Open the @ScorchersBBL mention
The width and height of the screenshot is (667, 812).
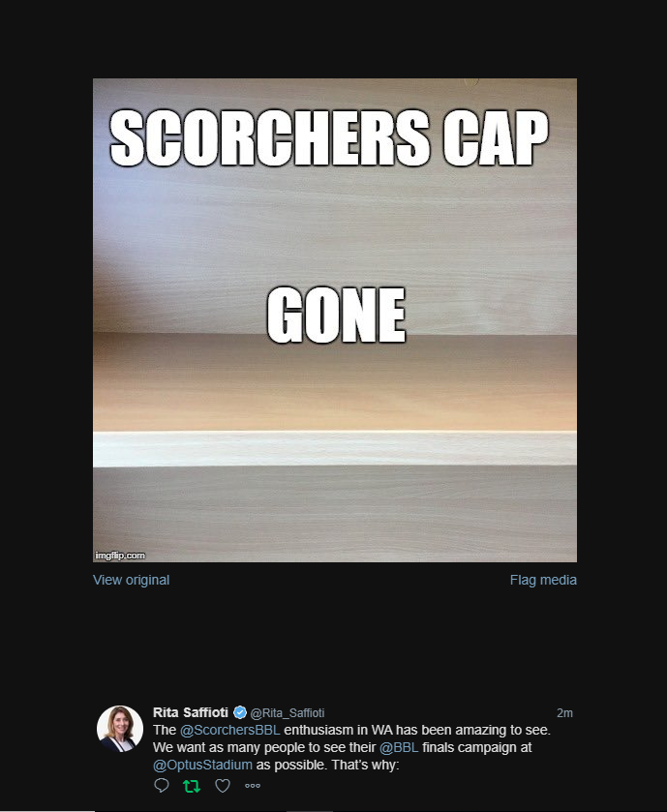230,730
